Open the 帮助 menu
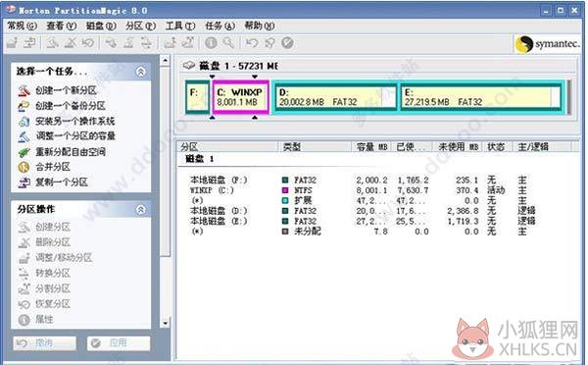 pyautogui.click(x=260, y=26)
